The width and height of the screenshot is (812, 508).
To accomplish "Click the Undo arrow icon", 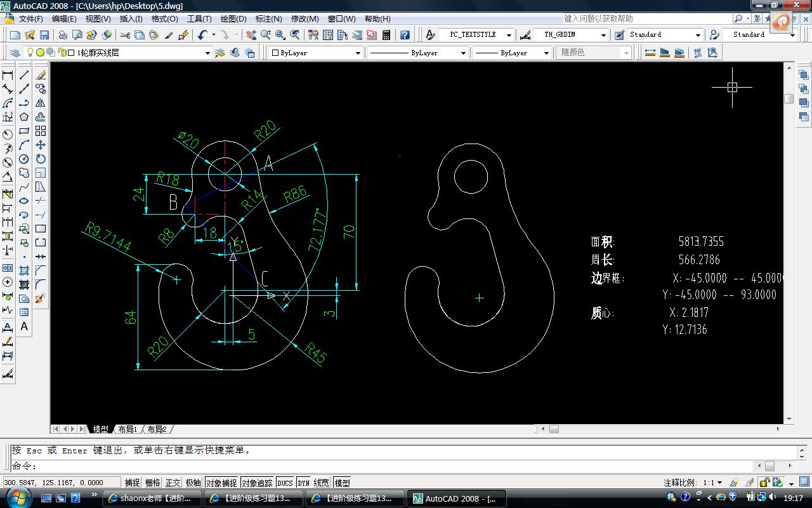I will click(x=202, y=35).
